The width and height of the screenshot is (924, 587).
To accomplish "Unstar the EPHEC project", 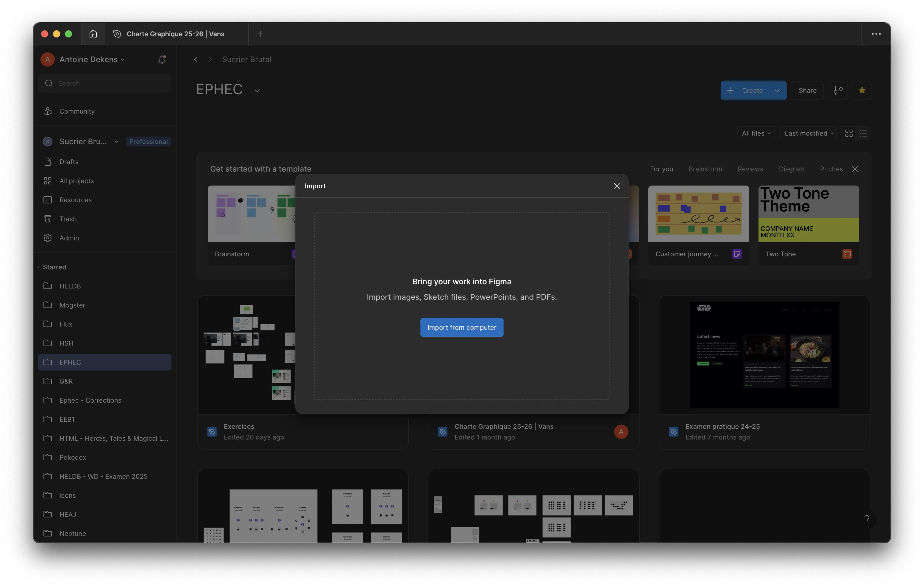I will (x=862, y=90).
